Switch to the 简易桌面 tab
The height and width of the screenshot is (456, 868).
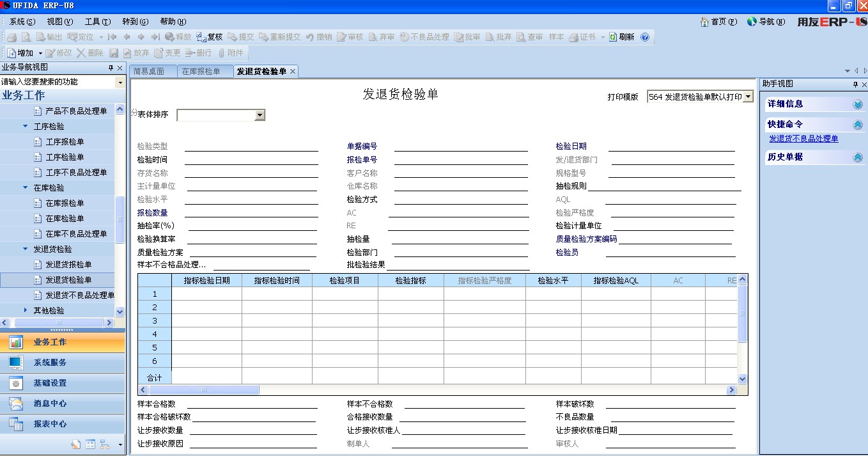(149, 72)
